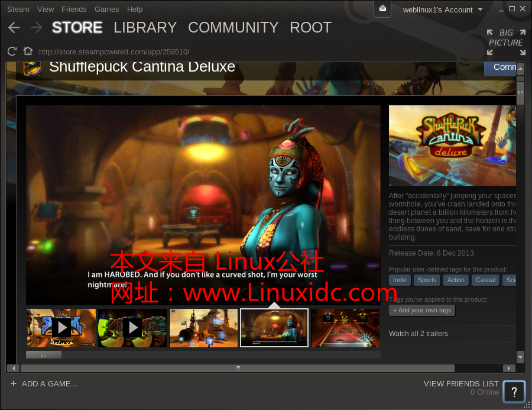Click Watch all 2 trailers link

click(x=419, y=334)
